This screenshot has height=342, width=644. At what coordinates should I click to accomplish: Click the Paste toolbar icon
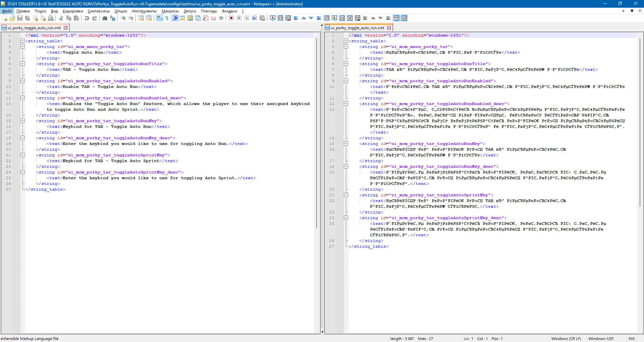tap(76, 18)
